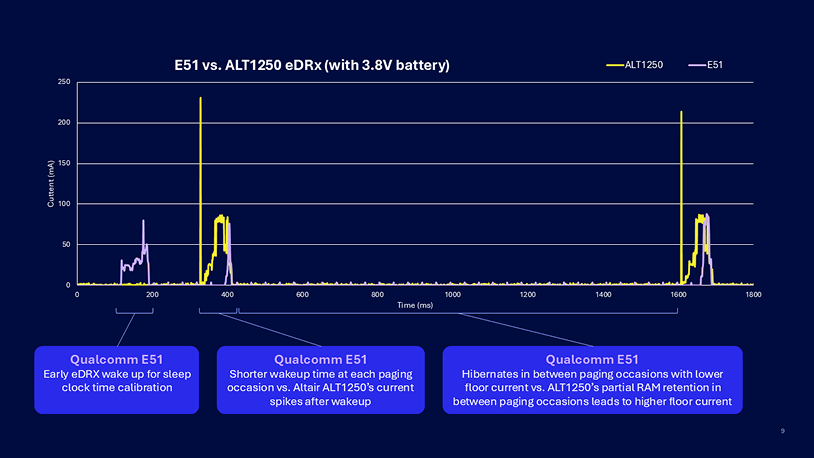Click the E51 legend entry
This screenshot has width=814, height=458.
[x=706, y=65]
